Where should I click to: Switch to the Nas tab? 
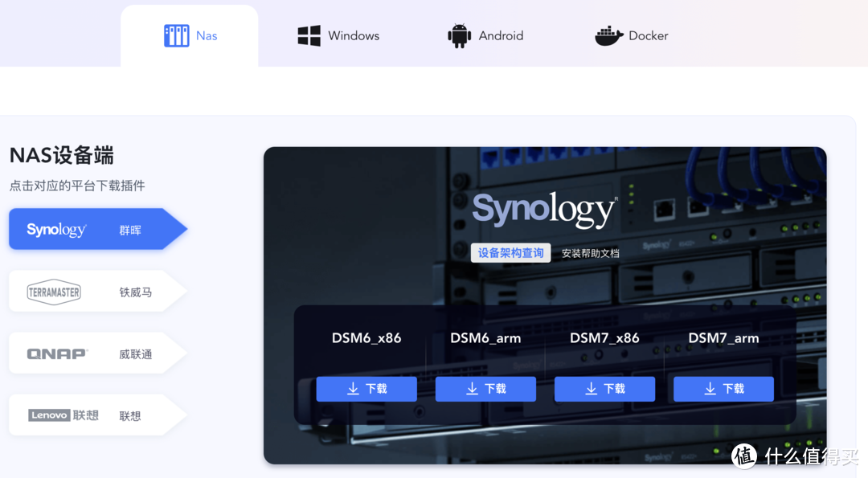[190, 36]
